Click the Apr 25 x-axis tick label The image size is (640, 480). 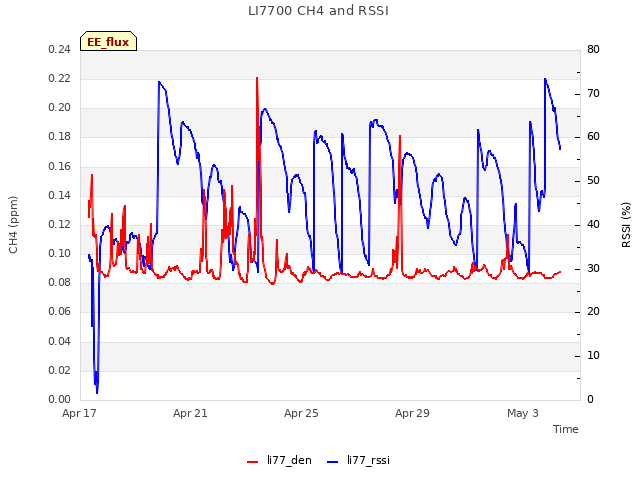[301, 413]
